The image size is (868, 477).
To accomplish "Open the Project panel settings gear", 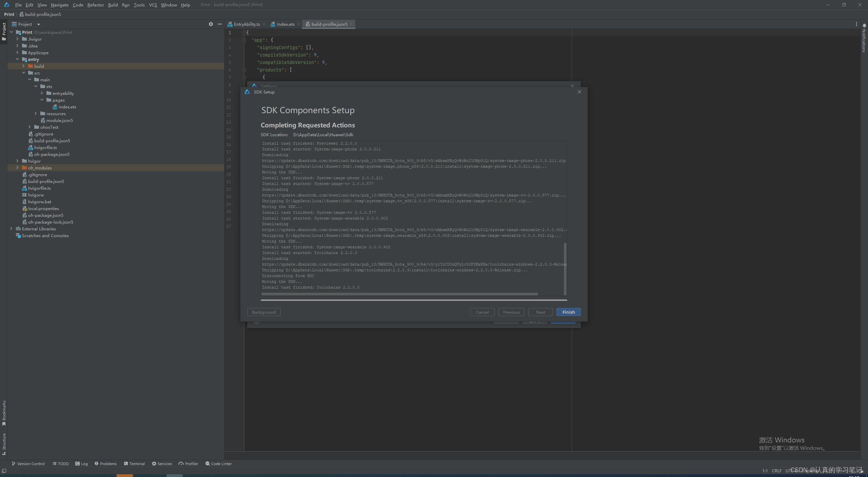I will pyautogui.click(x=211, y=24).
